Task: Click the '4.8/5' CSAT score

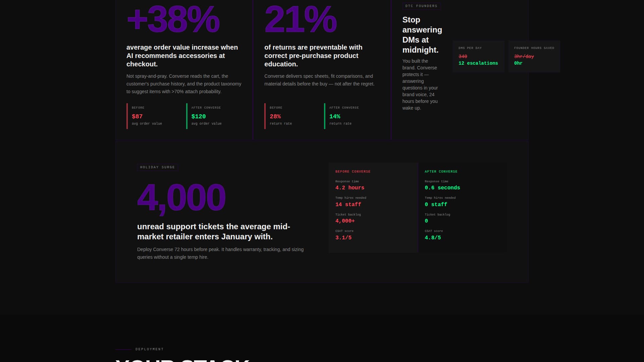Action: pos(433,238)
